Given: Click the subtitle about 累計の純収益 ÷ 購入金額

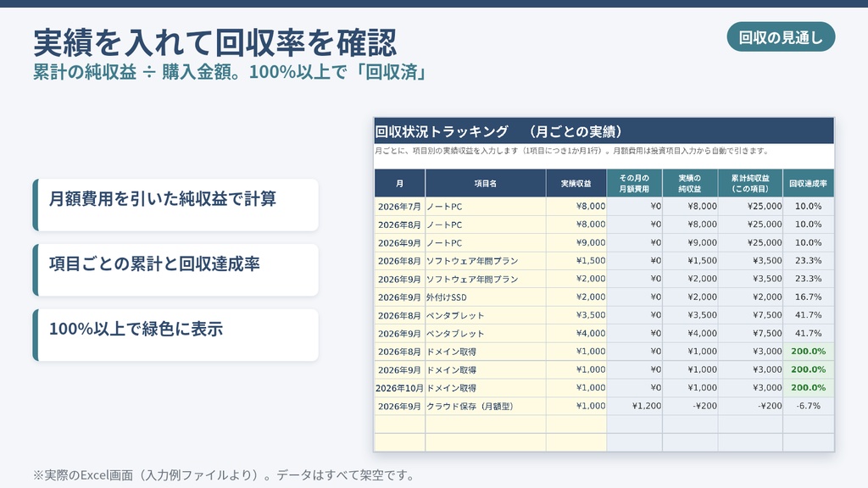Looking at the screenshot, I should click(x=229, y=73).
